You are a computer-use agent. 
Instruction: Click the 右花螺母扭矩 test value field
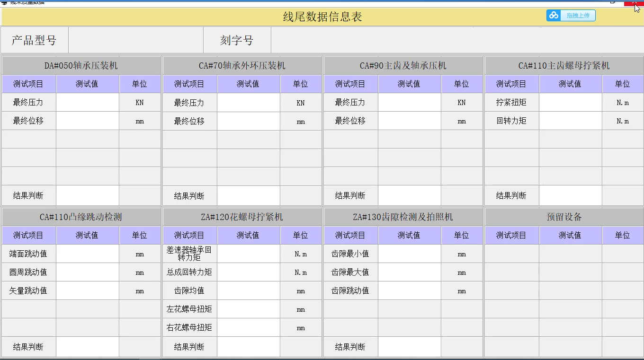249,327
